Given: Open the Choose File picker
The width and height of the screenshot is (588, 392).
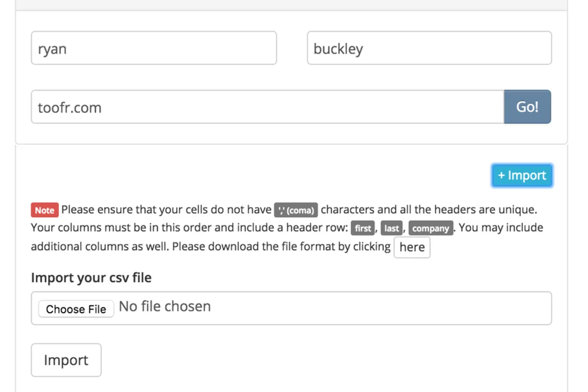Looking at the screenshot, I should pos(76,309).
